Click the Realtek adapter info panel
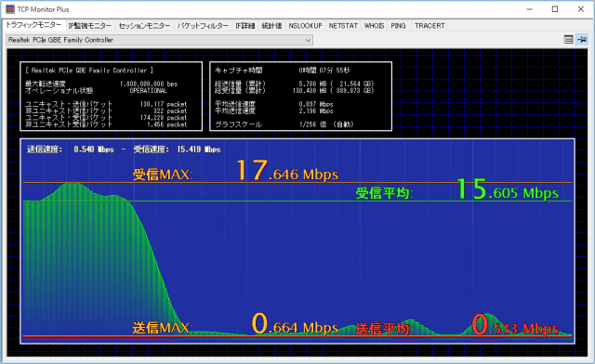 click(112, 97)
